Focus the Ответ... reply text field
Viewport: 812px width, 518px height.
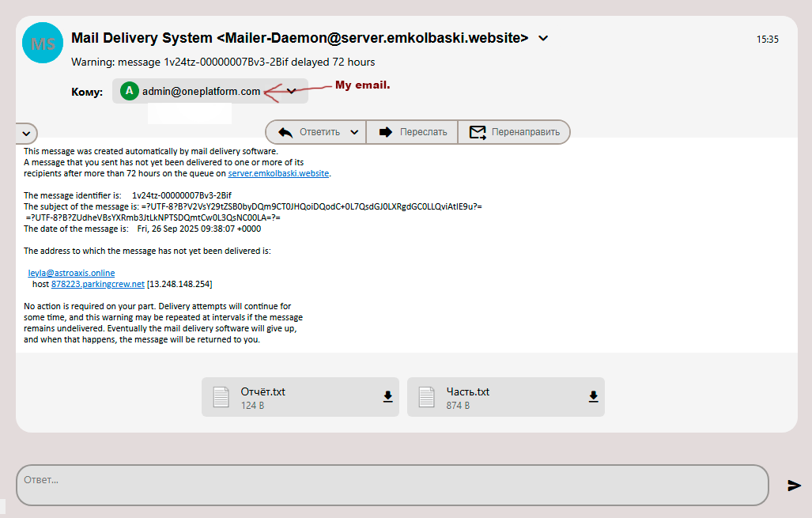pos(391,485)
